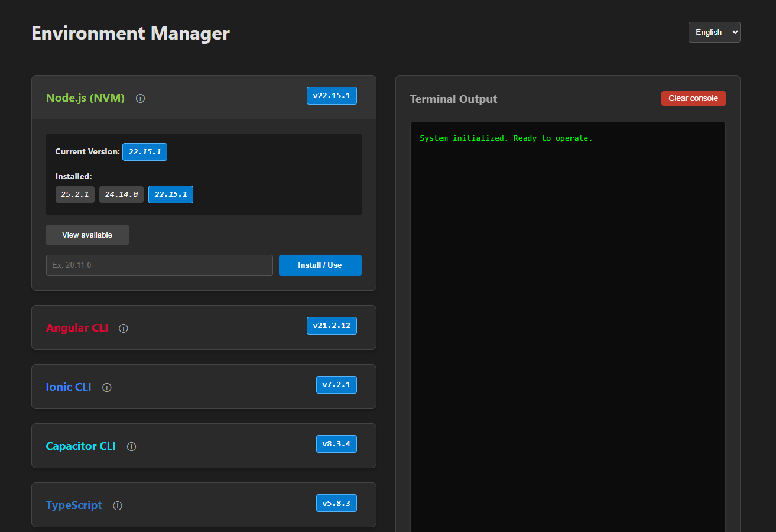This screenshot has height=532, width=776.
Task: Open the info icon beside Node.js (NVM)
Action: coord(140,99)
